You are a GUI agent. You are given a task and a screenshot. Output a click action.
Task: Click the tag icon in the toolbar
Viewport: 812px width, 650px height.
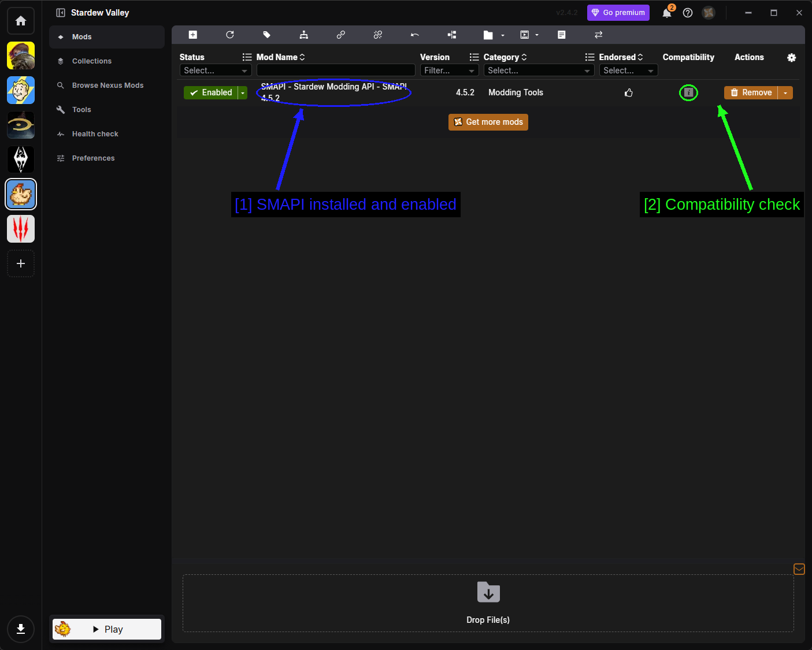[x=267, y=35]
